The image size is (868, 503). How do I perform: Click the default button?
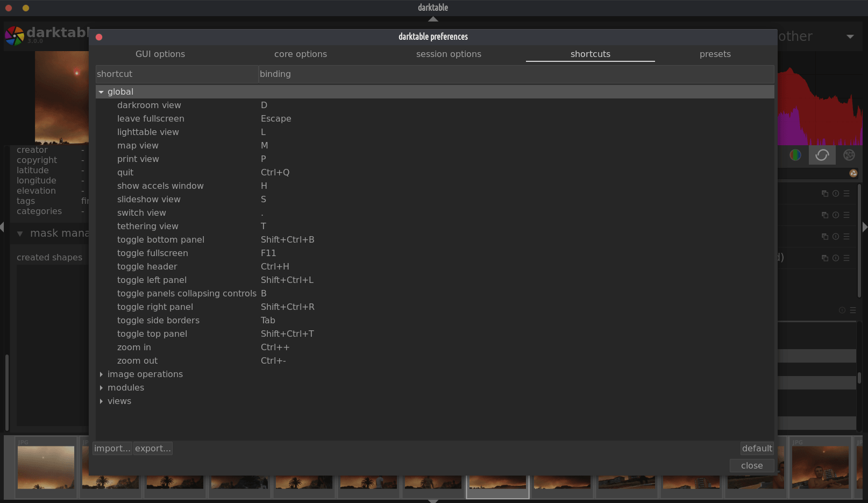757,448
